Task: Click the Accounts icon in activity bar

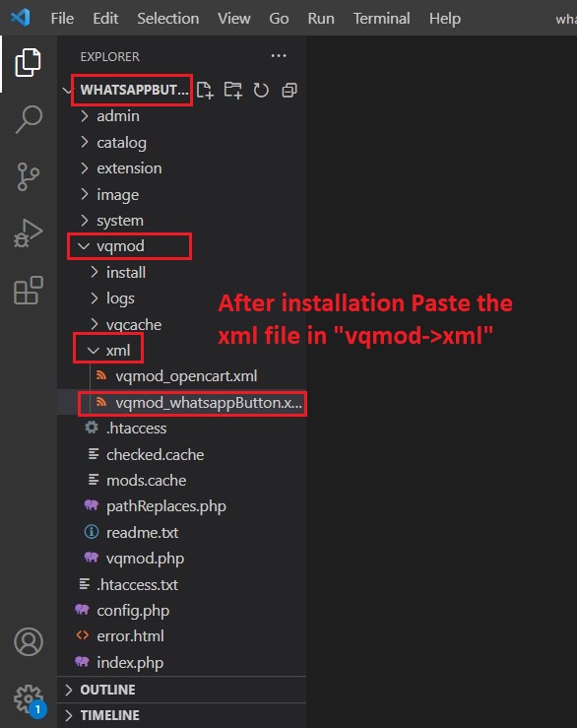Action: tap(29, 641)
